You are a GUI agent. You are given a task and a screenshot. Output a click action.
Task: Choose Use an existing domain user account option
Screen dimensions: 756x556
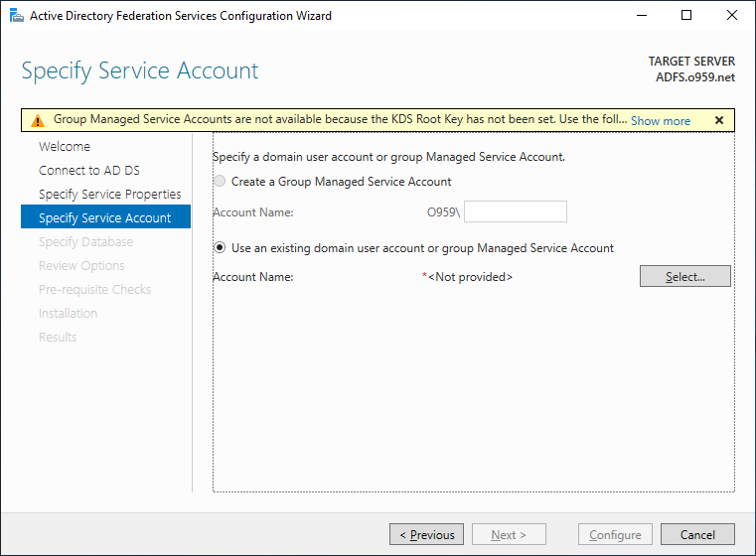click(220, 247)
